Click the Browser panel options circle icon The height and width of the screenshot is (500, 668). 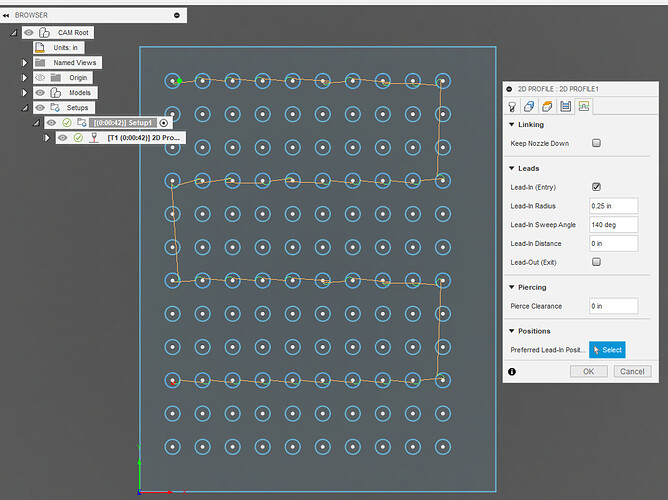click(x=177, y=15)
